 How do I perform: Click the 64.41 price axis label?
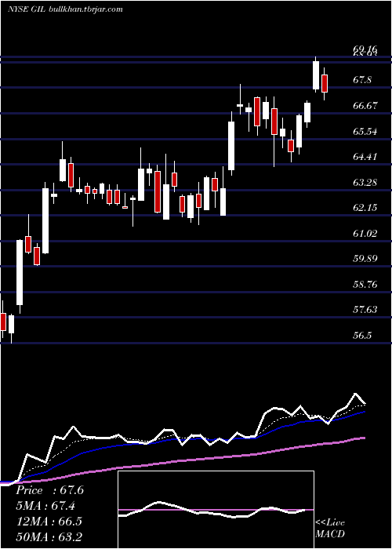click(365, 157)
